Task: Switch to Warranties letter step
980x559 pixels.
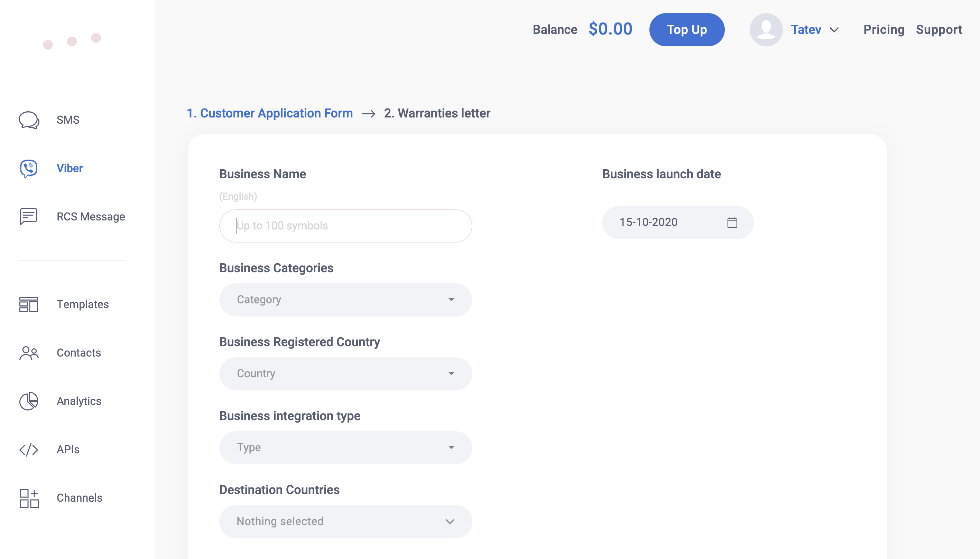Action: (437, 113)
